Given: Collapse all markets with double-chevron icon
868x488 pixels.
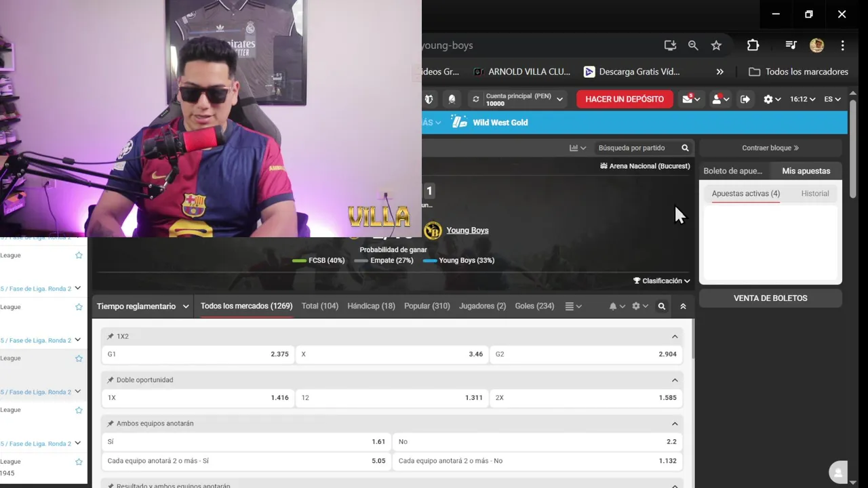Looking at the screenshot, I should point(683,306).
